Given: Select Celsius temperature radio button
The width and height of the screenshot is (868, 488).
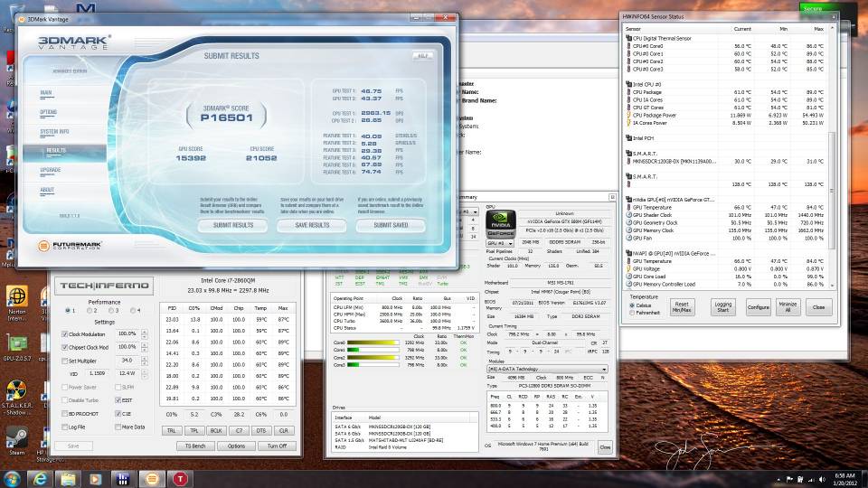Looking at the screenshot, I should [632, 305].
